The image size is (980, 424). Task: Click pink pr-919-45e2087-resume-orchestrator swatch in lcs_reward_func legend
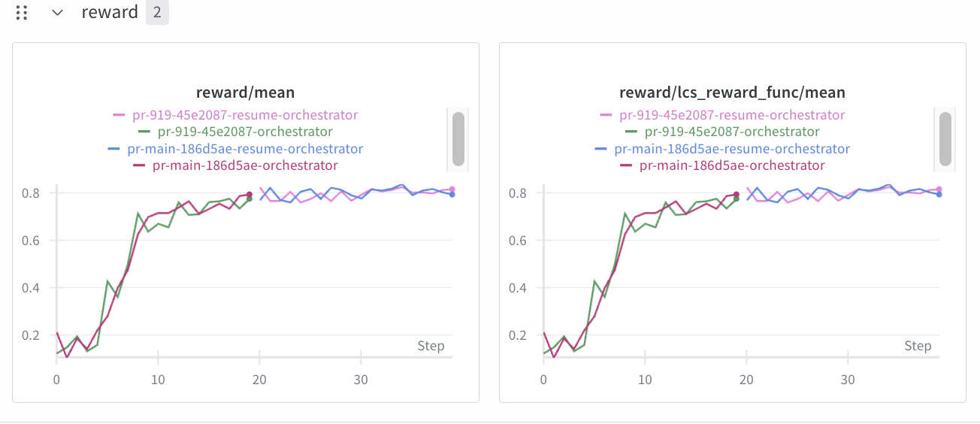(606, 116)
